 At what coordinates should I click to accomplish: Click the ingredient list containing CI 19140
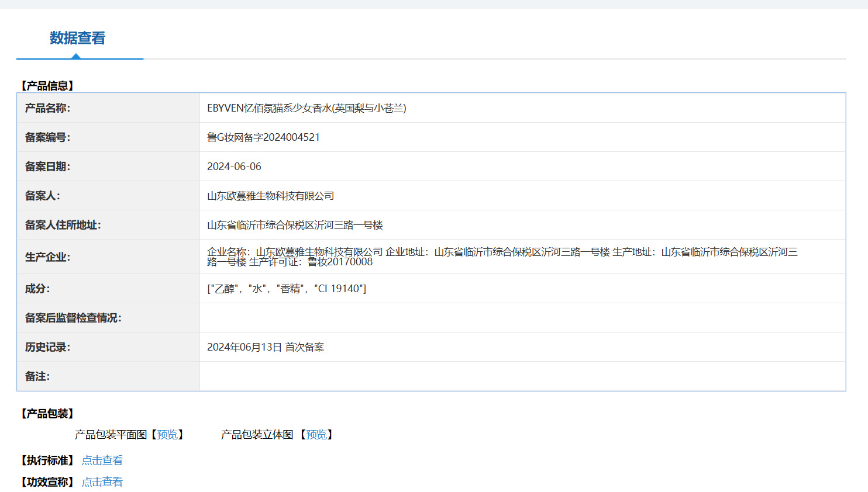287,289
